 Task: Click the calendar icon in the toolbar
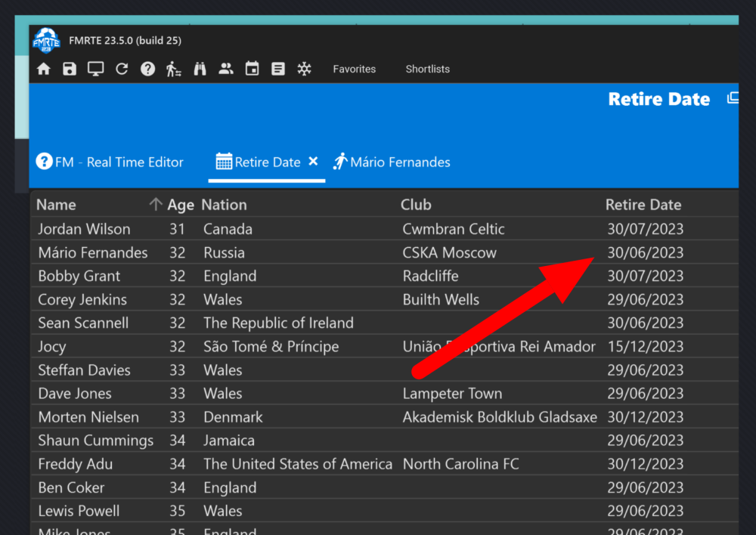tap(252, 69)
